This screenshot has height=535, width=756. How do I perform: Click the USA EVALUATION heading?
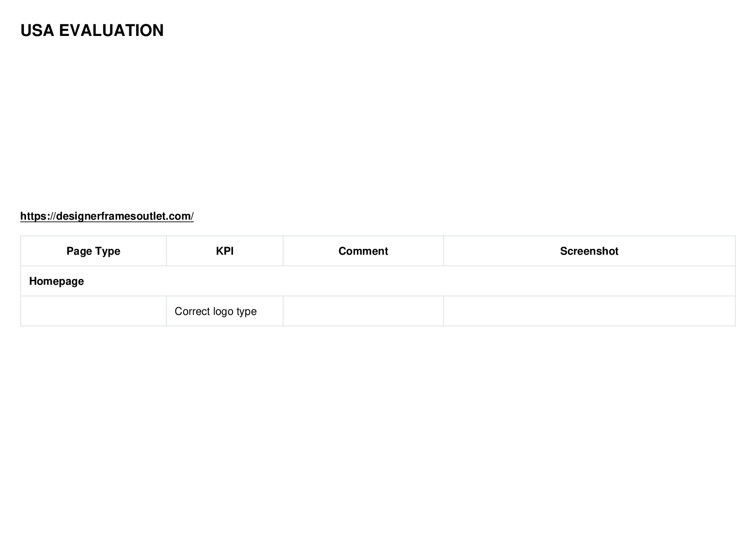click(x=92, y=31)
